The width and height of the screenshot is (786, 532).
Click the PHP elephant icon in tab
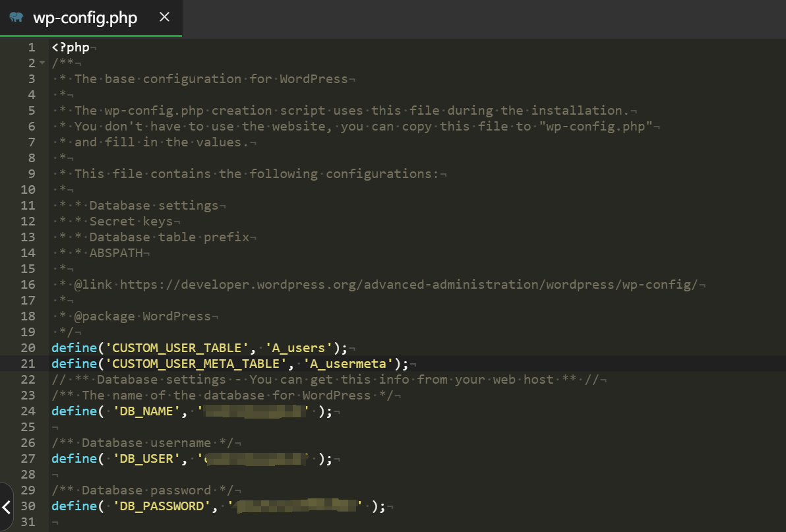(x=16, y=17)
